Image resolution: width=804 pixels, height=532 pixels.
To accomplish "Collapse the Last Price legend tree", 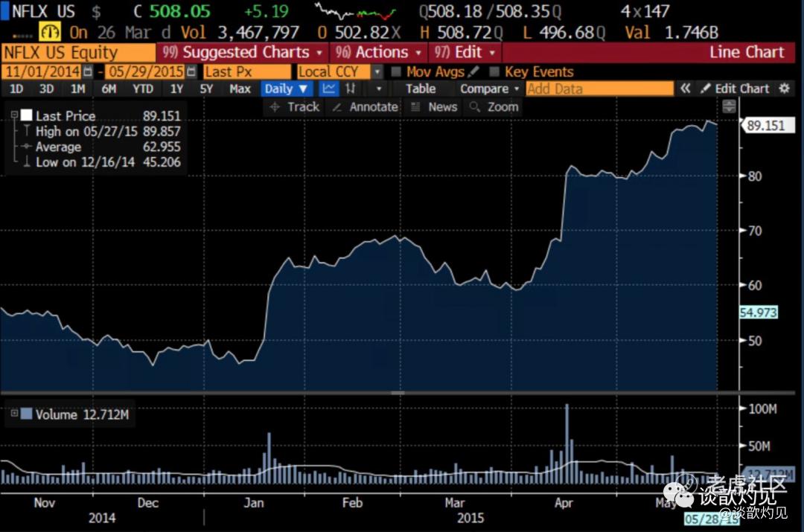I will pyautogui.click(x=14, y=115).
